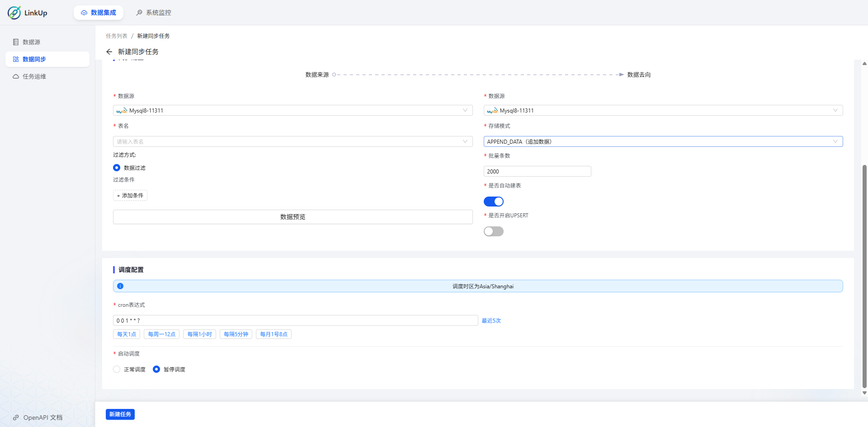Open the 表名 selection dropdown

(x=465, y=141)
